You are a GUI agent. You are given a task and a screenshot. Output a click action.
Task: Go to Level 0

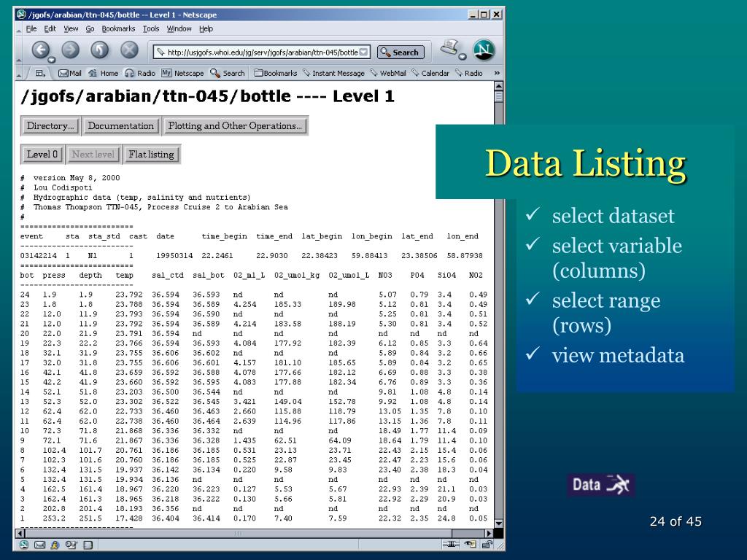tap(42, 155)
